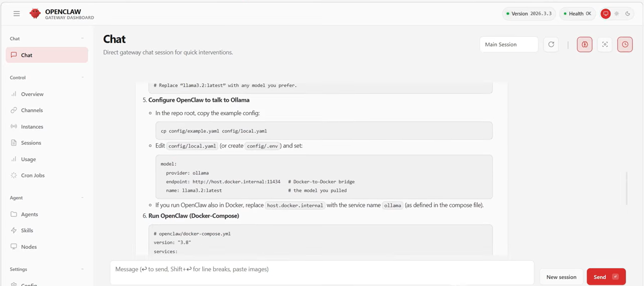Viewport: 644px width, 286px height.
Task: Click the Instances broadcast icon
Action: (x=14, y=127)
